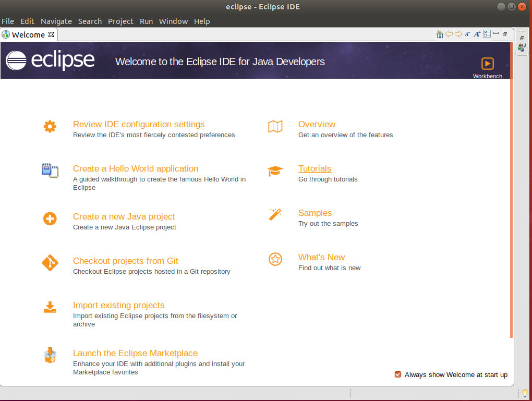Open Review IDE configuration settings link
Screen dimensions: 532x401
(139, 124)
